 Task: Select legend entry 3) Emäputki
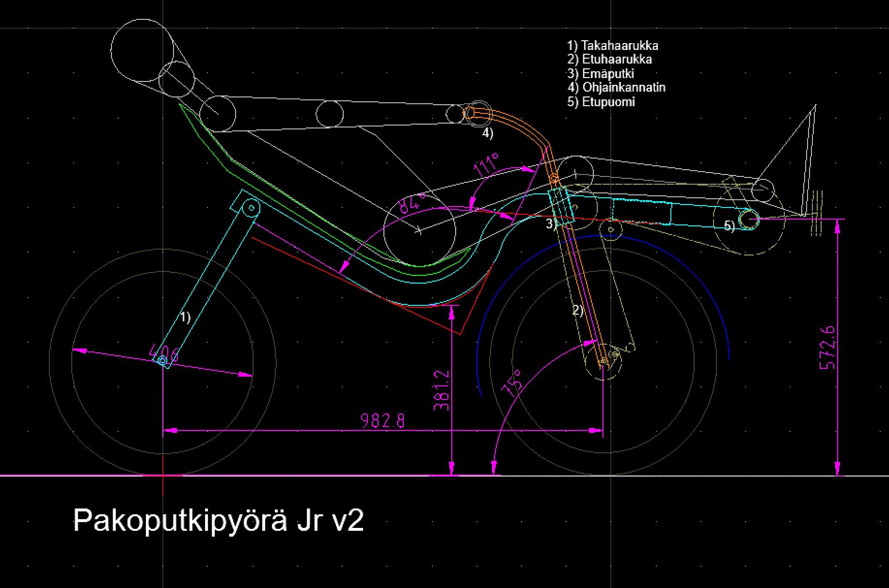[601, 74]
